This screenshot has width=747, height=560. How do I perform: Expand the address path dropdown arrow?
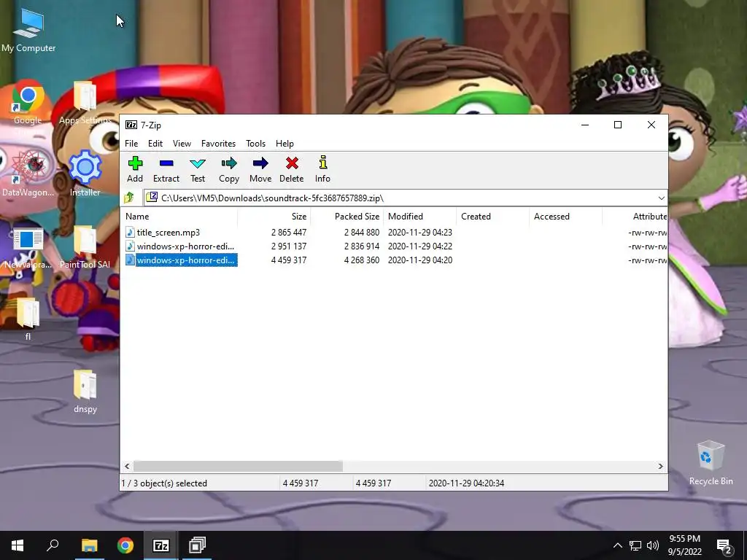tap(661, 198)
